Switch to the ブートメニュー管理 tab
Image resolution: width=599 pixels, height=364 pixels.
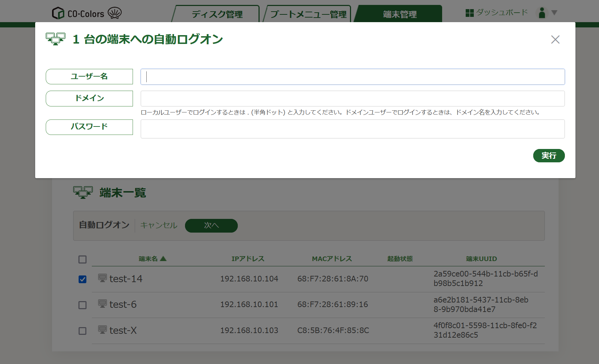(x=308, y=14)
